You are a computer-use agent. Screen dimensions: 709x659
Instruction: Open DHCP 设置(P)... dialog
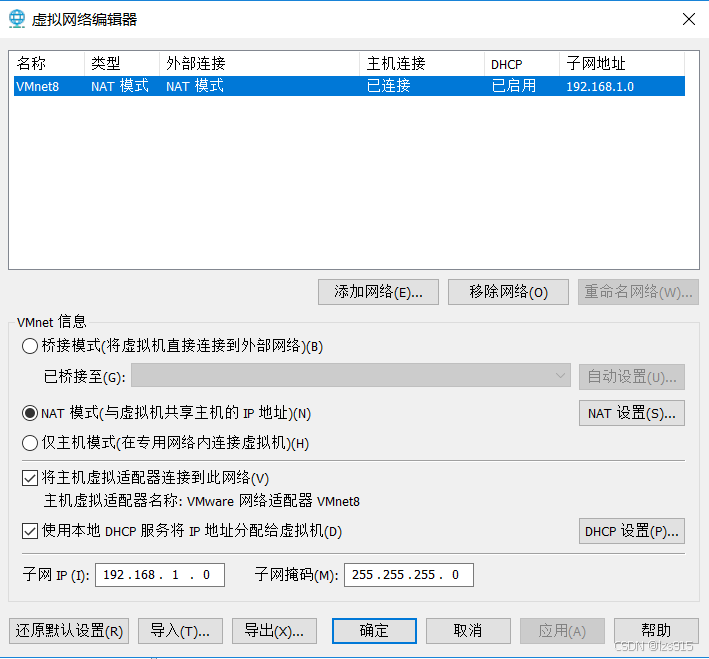[632, 531]
